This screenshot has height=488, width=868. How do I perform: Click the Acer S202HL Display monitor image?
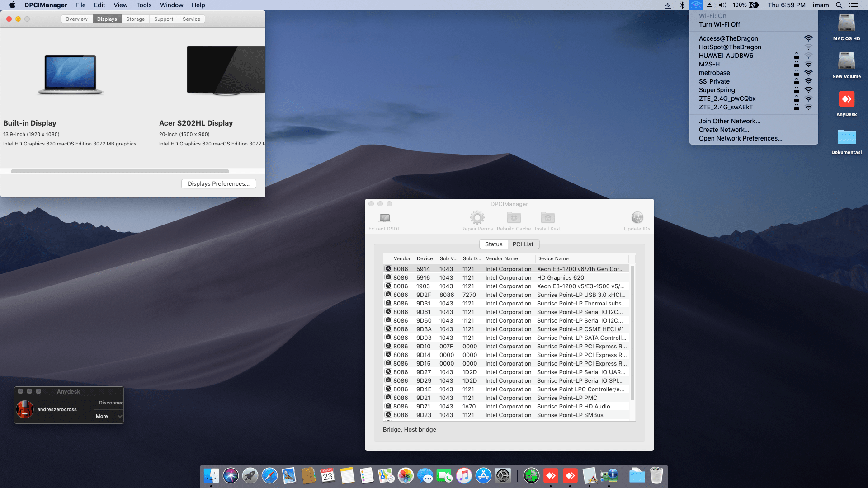pyautogui.click(x=226, y=70)
